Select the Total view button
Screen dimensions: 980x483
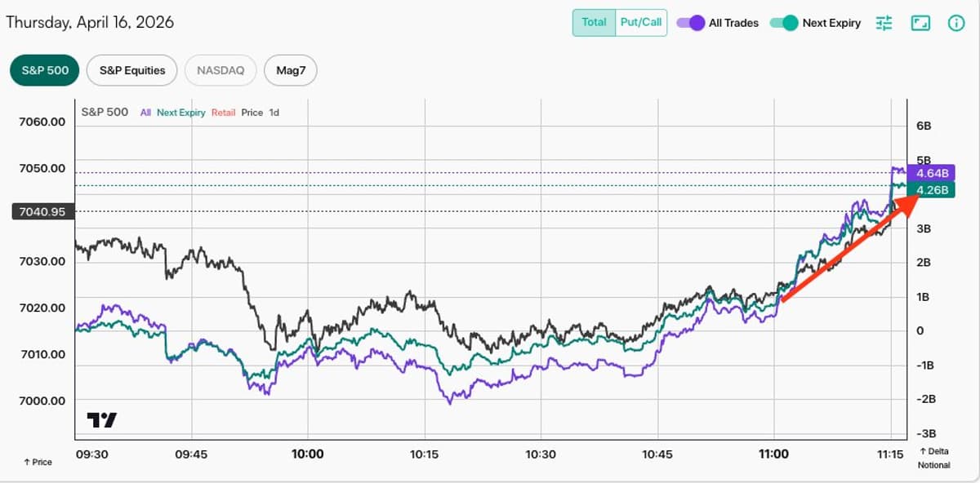[x=594, y=23]
